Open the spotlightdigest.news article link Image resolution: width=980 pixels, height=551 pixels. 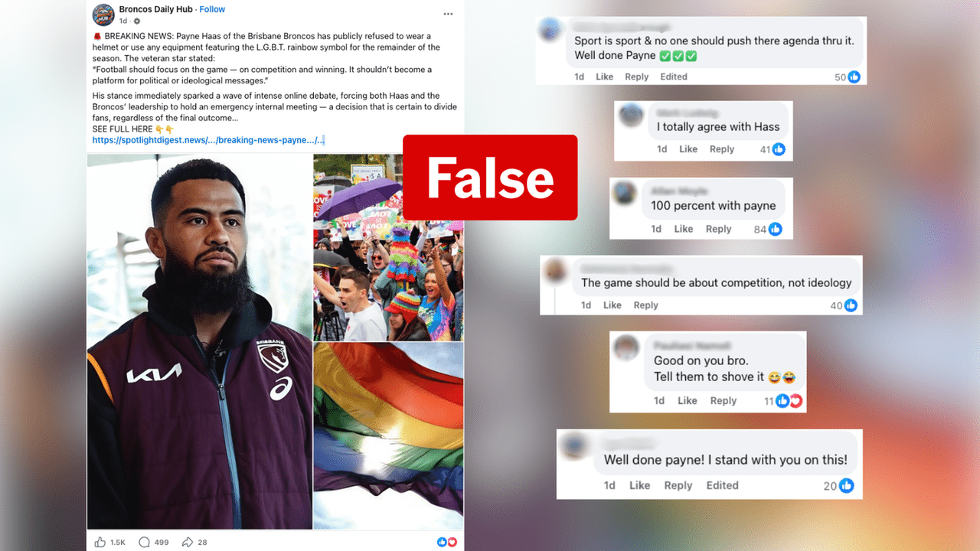coord(208,140)
